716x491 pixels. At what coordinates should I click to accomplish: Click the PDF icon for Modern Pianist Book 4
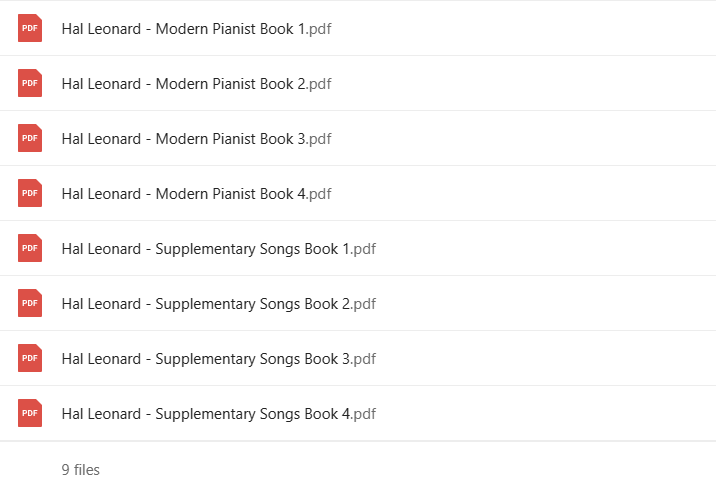click(x=30, y=193)
